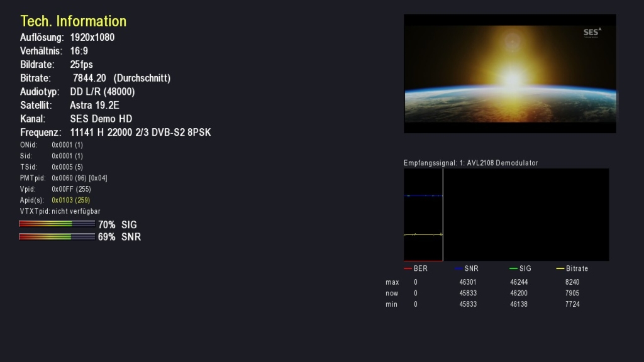Click the yellow Bitrate legend entry
Viewport: 644px width, 362px height.
572,268
